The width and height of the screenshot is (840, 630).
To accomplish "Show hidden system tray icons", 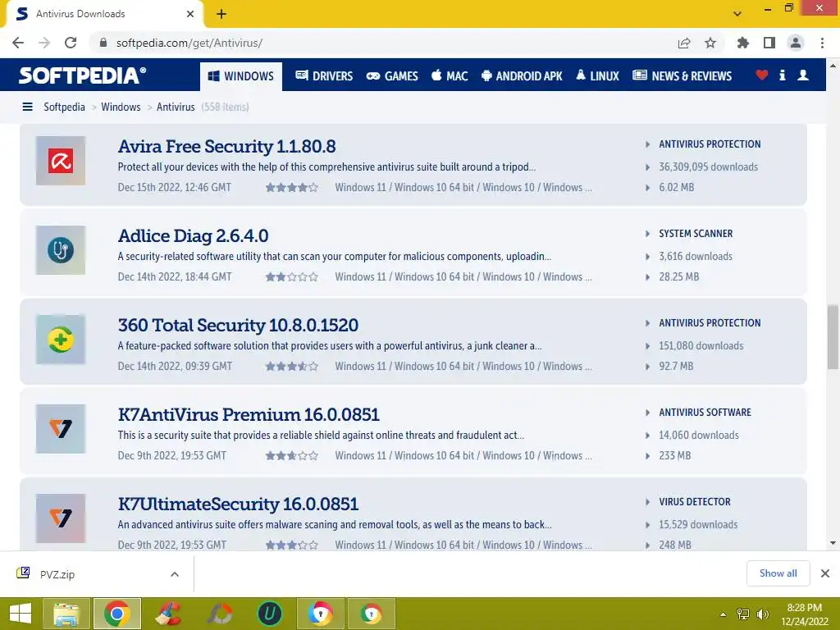I will pos(724,614).
